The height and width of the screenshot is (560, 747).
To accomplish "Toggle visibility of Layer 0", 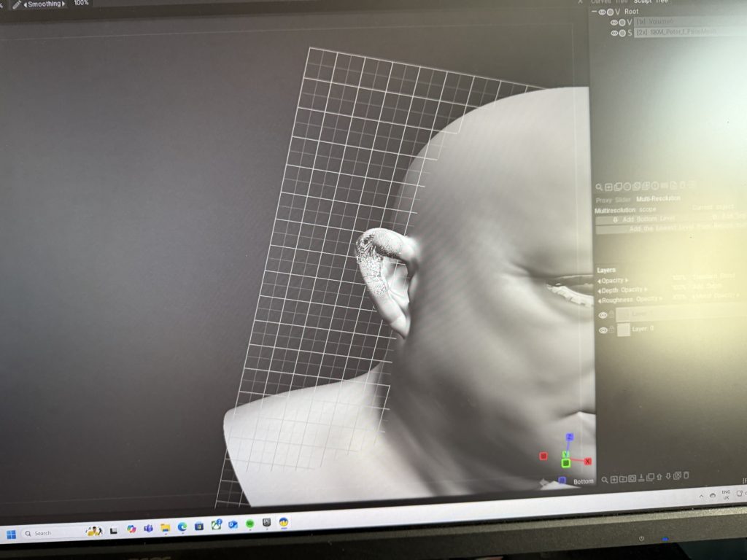I will click(x=603, y=330).
